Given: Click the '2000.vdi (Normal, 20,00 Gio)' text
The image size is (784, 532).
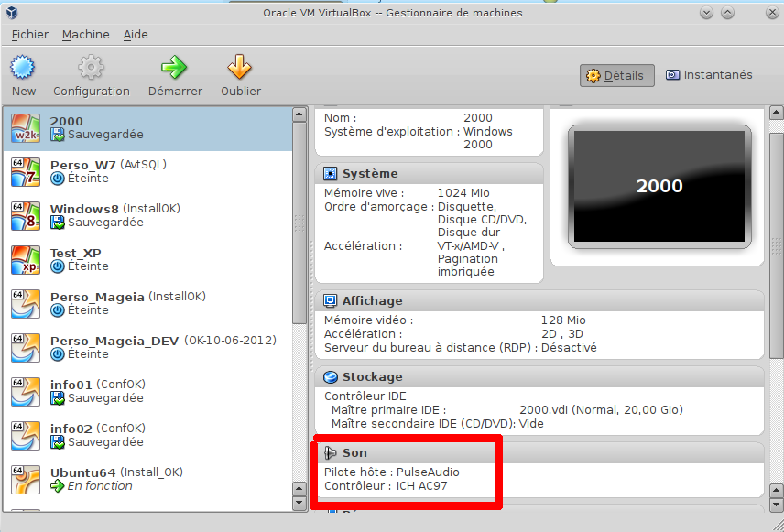Looking at the screenshot, I should tap(601, 410).
